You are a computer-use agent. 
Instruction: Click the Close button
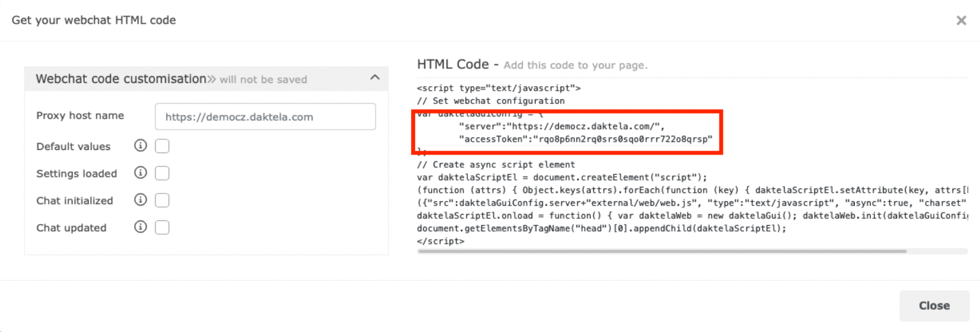pos(934,306)
